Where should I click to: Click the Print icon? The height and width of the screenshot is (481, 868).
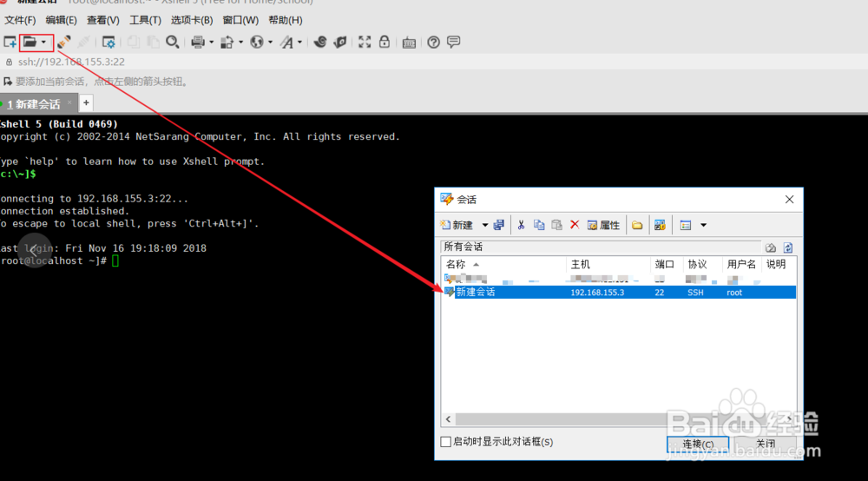tap(198, 42)
